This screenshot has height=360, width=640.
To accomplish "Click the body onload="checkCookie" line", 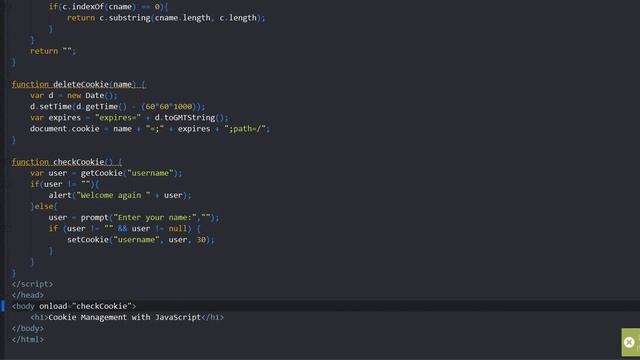I will coord(74,306).
